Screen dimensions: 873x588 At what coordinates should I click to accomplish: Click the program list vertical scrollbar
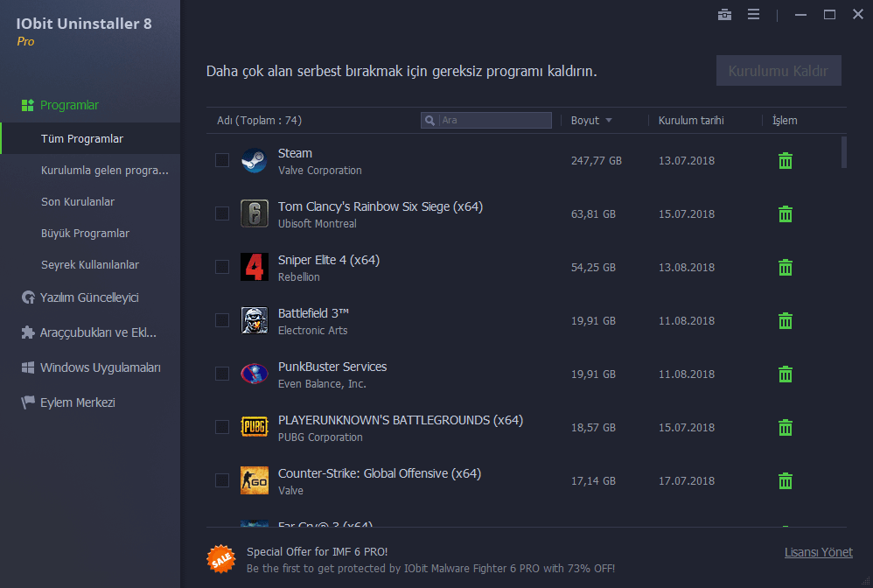pos(844,152)
